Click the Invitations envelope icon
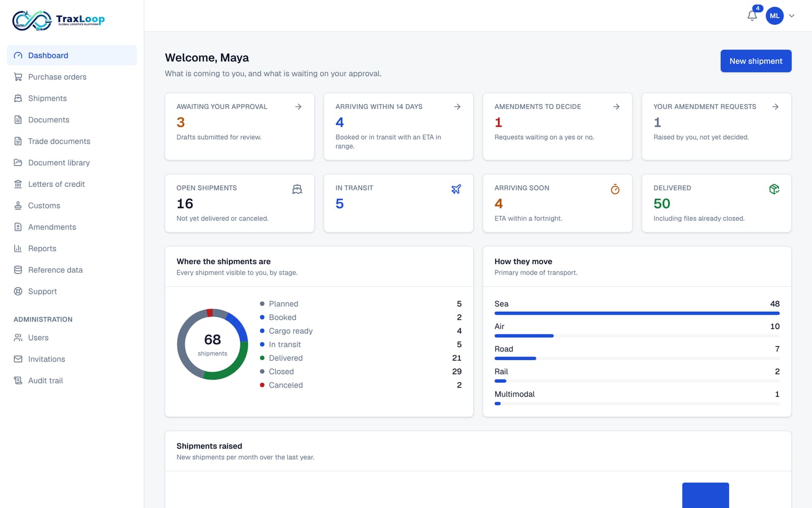The width and height of the screenshot is (812, 508). pyautogui.click(x=18, y=359)
